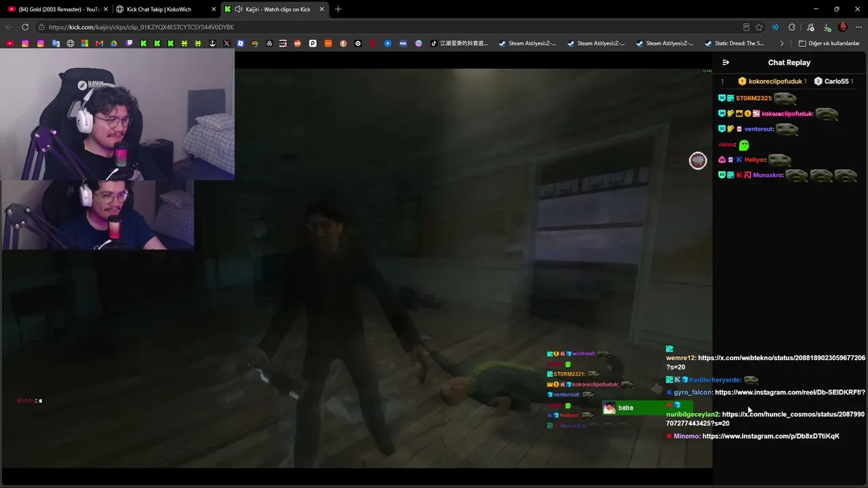
Task: Open the Google Drive bookmark icon
Action: click(x=114, y=43)
